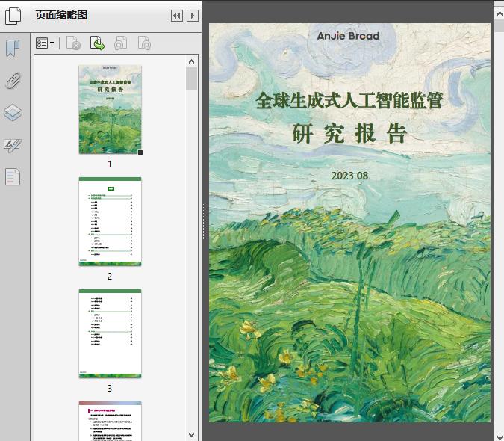Open the Signatures panel in sidebar
Screen dimensions: 504x441
13,145
